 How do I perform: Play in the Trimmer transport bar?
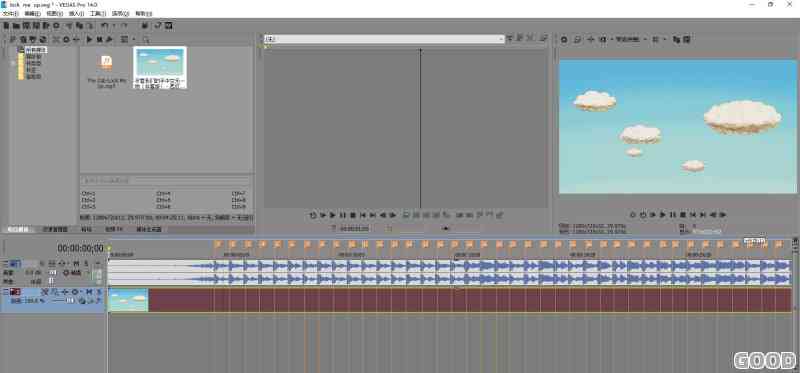point(332,215)
